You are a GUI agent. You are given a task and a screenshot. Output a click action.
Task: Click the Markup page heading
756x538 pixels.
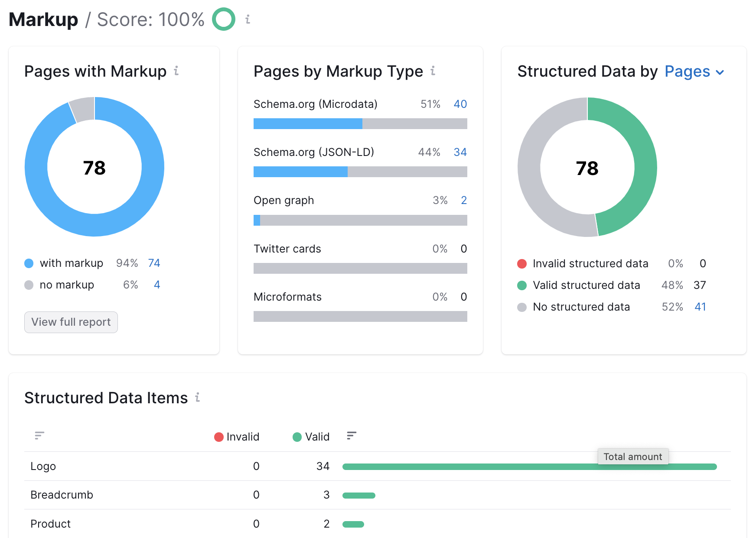coord(43,19)
